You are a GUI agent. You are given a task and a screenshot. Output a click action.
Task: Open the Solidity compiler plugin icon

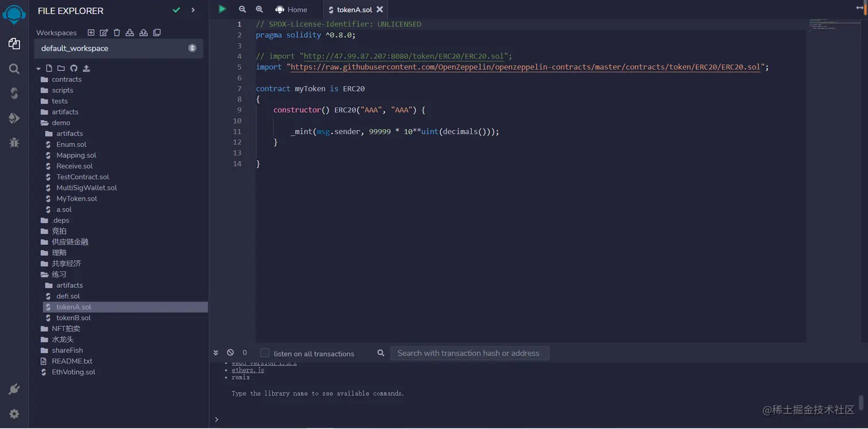pyautogui.click(x=14, y=93)
